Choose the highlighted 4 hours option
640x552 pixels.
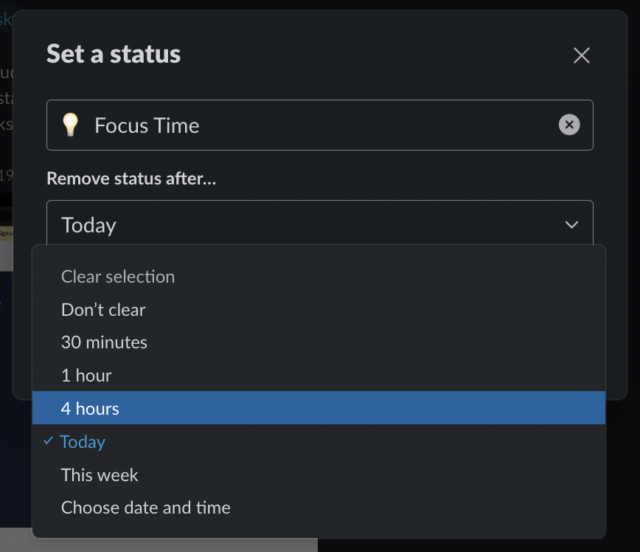[90, 408]
